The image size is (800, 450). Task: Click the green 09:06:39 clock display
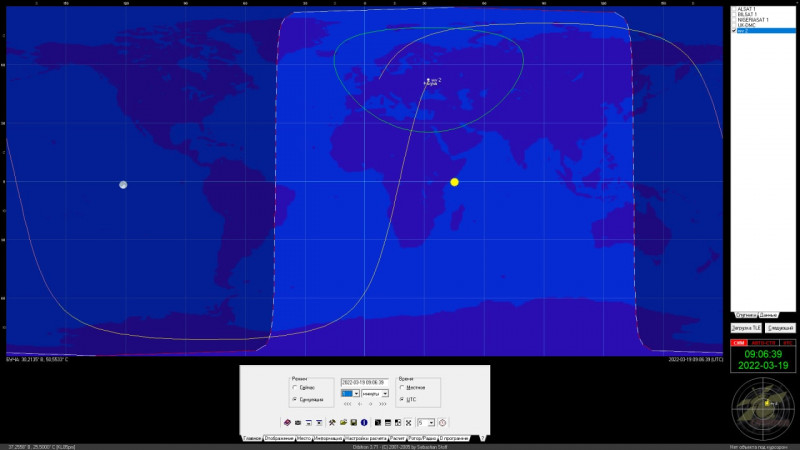pos(763,354)
